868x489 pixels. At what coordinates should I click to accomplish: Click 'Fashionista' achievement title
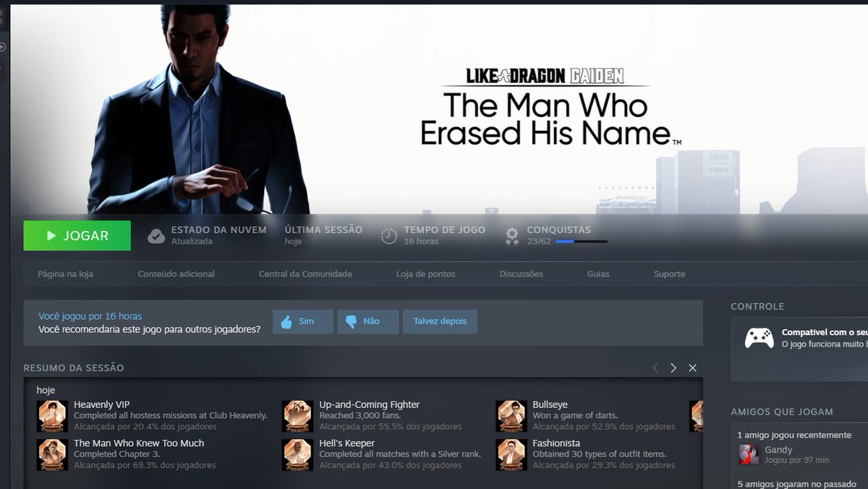(556, 443)
